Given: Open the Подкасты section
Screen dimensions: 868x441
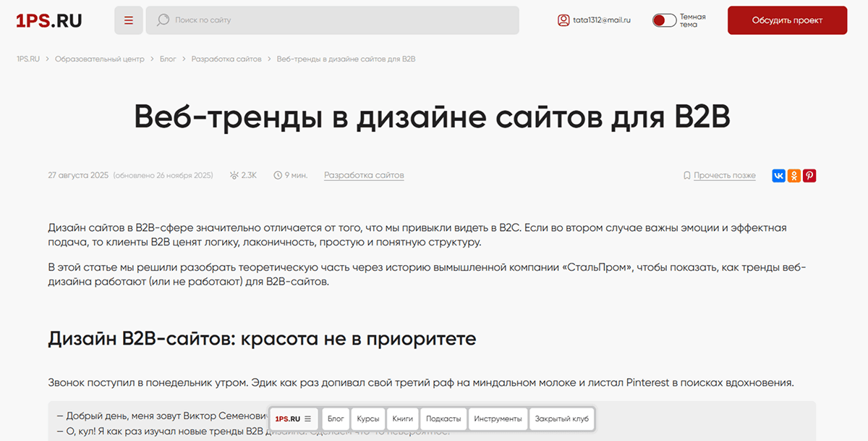Looking at the screenshot, I should [x=443, y=419].
